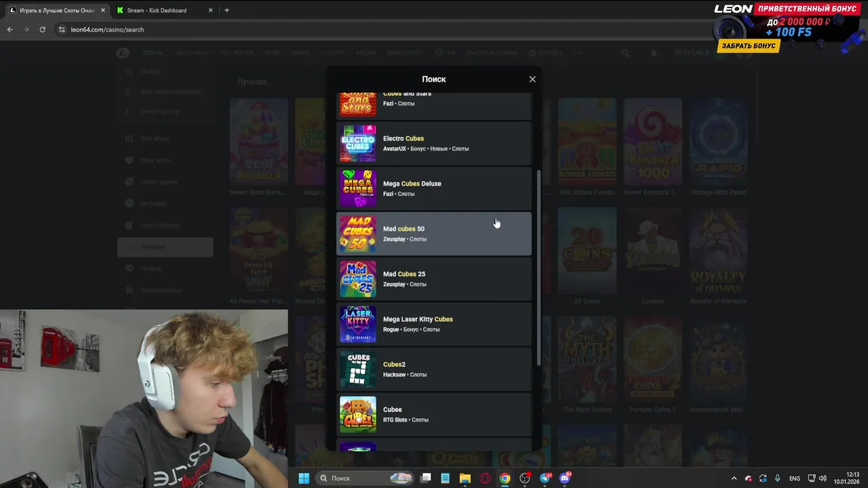Close the Kick Dashboard tab
The height and width of the screenshot is (488, 868).
(210, 10)
